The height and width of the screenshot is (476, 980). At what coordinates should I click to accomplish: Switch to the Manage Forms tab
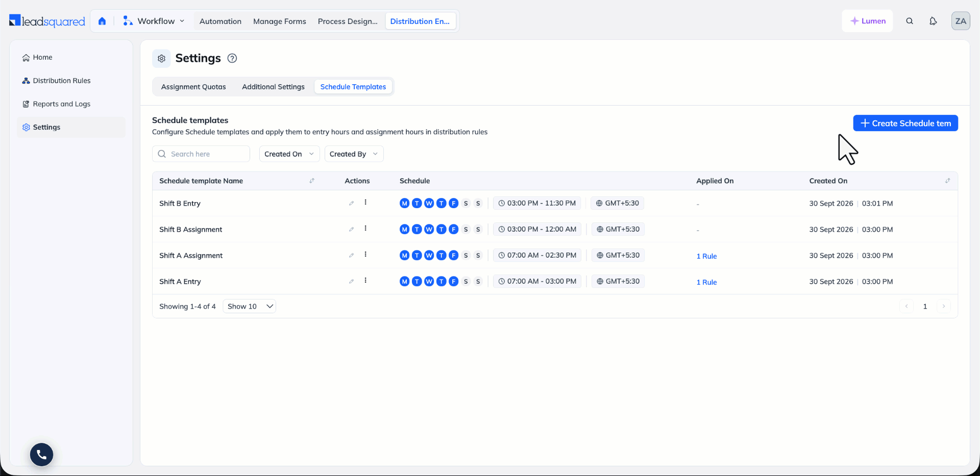click(280, 21)
